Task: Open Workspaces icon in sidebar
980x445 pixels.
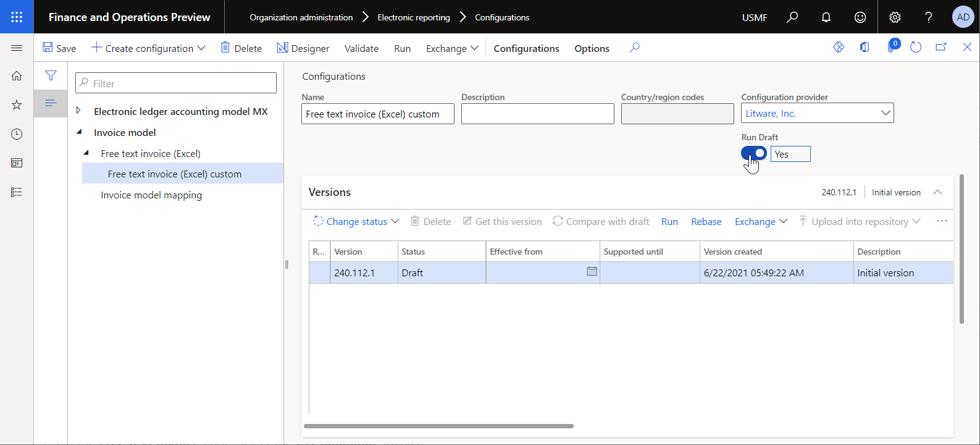Action: pyautogui.click(x=17, y=163)
